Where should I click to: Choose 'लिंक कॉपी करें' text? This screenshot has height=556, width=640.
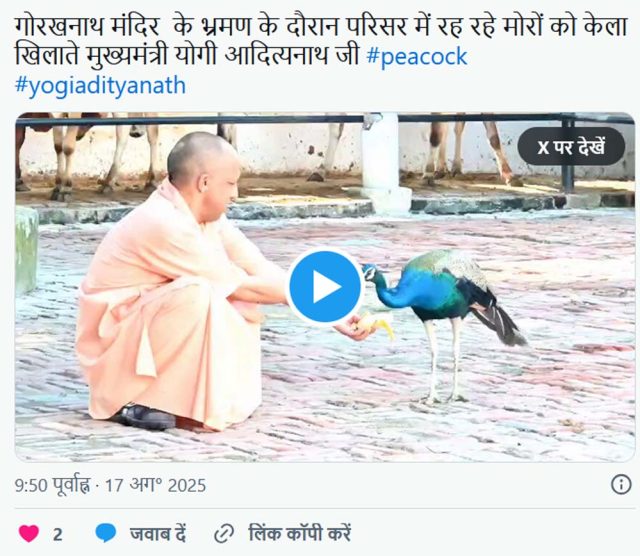[300, 534]
